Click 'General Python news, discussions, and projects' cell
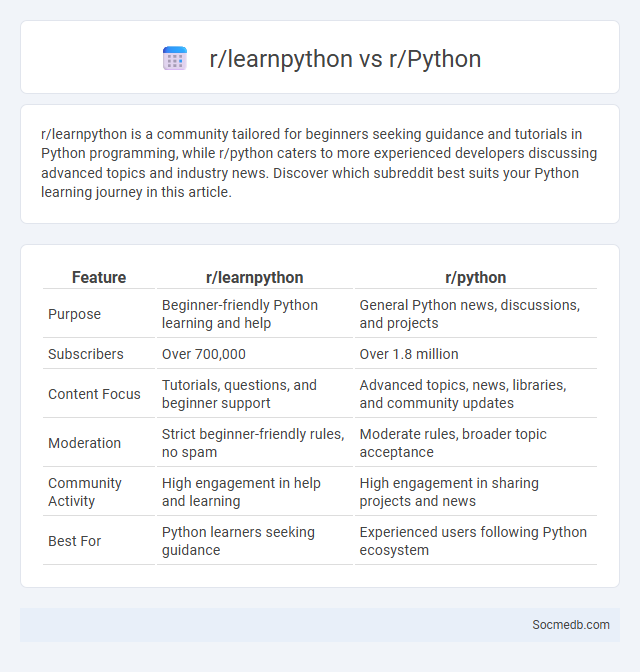The height and width of the screenshot is (672, 640). click(476, 314)
